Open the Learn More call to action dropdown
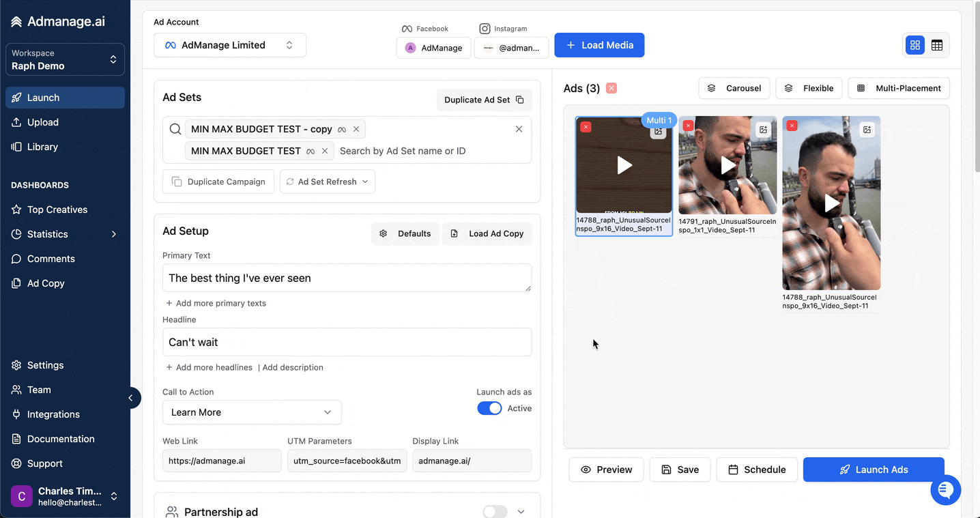 pyautogui.click(x=252, y=412)
